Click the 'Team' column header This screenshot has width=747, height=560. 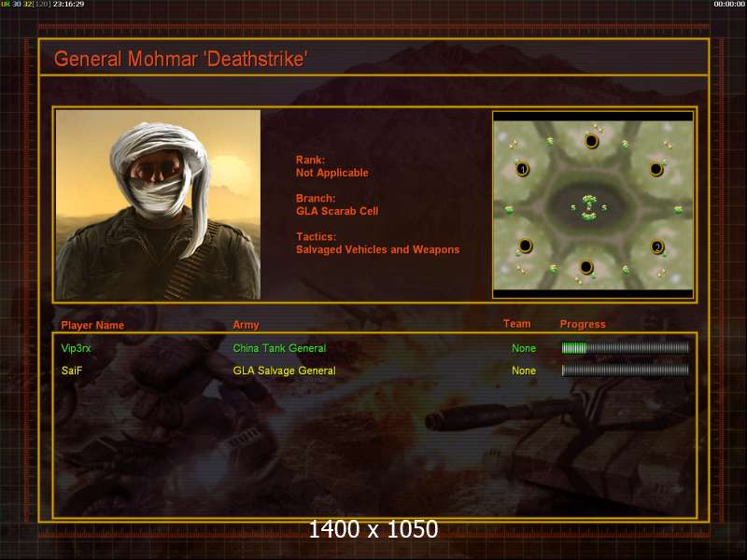tap(517, 324)
